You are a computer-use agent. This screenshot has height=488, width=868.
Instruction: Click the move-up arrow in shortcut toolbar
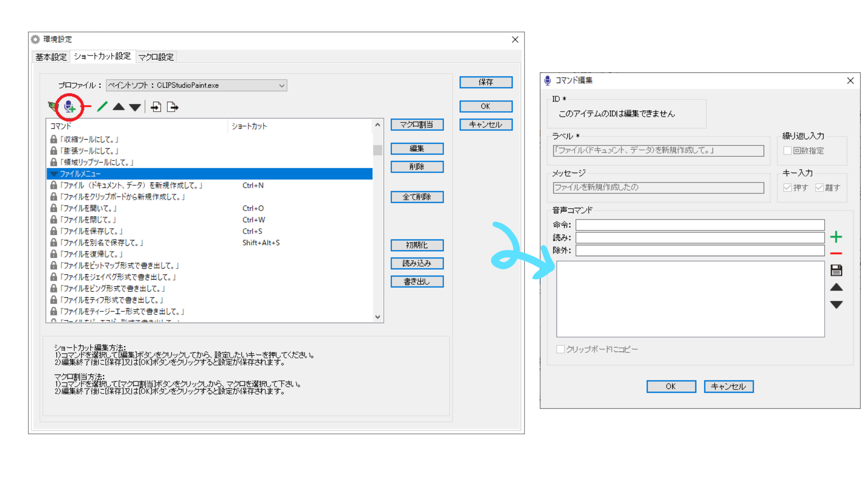tap(118, 107)
